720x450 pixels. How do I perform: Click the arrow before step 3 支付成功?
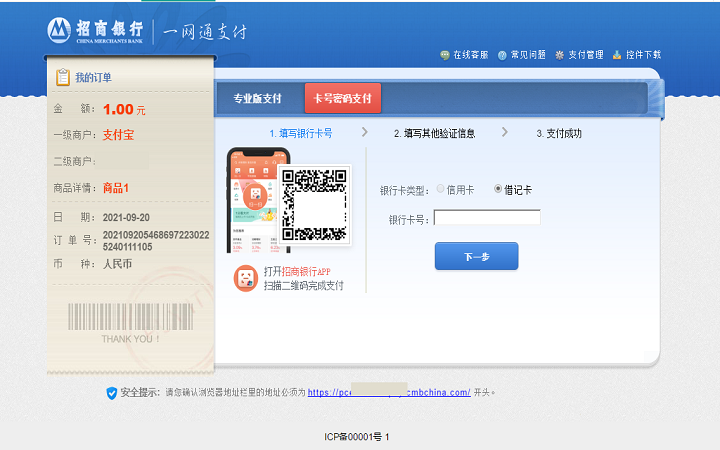coord(505,132)
